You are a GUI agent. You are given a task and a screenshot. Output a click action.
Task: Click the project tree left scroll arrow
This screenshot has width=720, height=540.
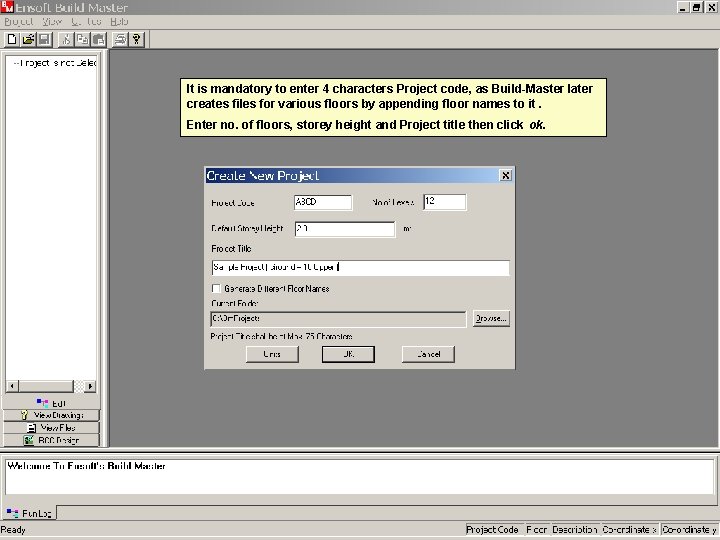(12, 386)
